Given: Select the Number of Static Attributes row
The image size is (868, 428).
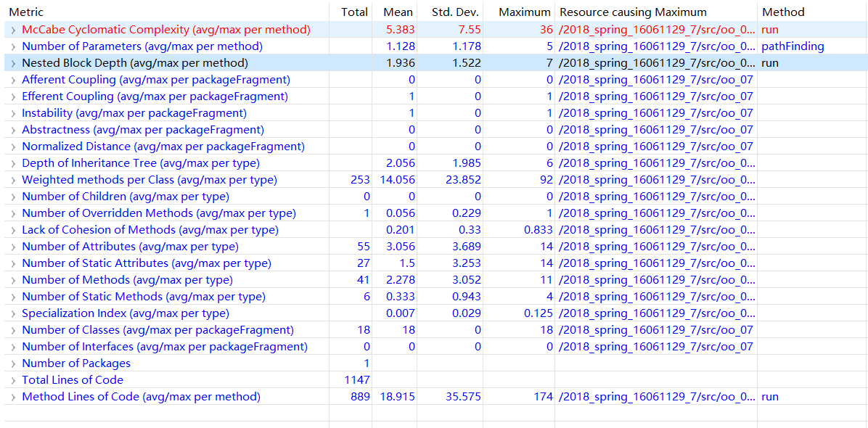Looking at the screenshot, I should coord(147,263).
